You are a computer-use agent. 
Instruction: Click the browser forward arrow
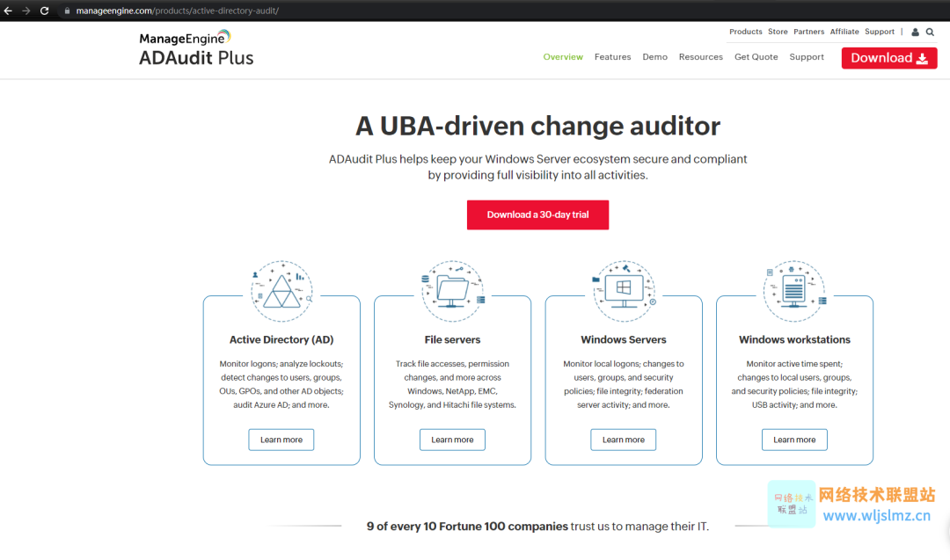(26, 11)
